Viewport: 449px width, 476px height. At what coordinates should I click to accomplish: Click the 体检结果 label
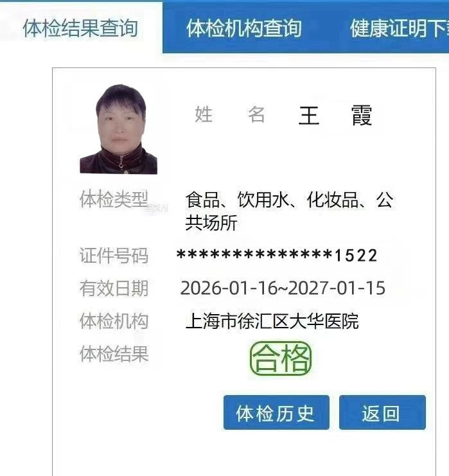(x=114, y=354)
